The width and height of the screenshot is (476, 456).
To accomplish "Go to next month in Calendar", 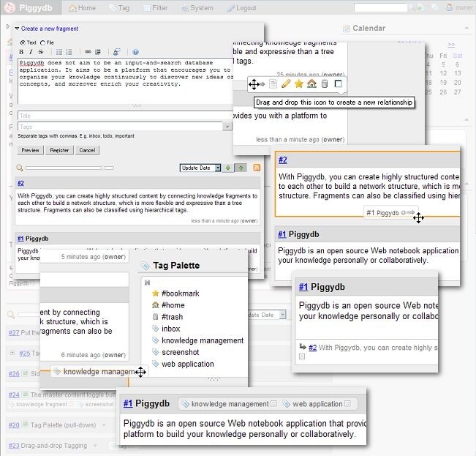I will coord(451,45).
